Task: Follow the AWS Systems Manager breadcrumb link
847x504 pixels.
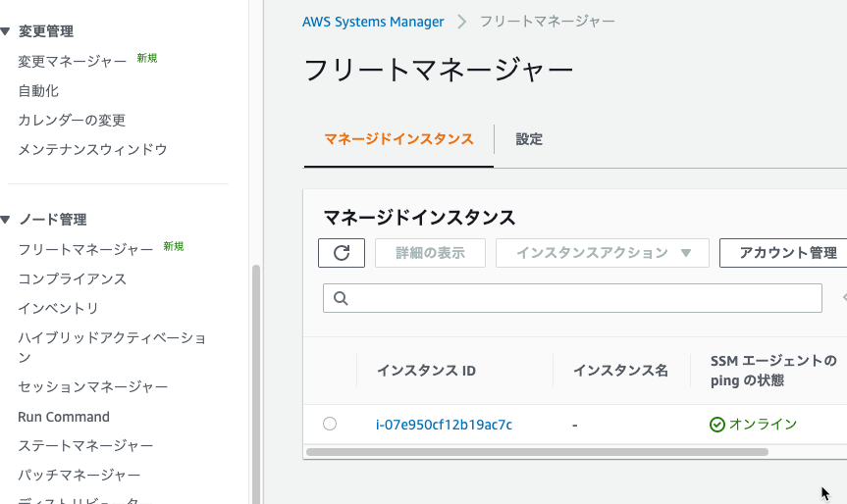Action: [x=373, y=22]
